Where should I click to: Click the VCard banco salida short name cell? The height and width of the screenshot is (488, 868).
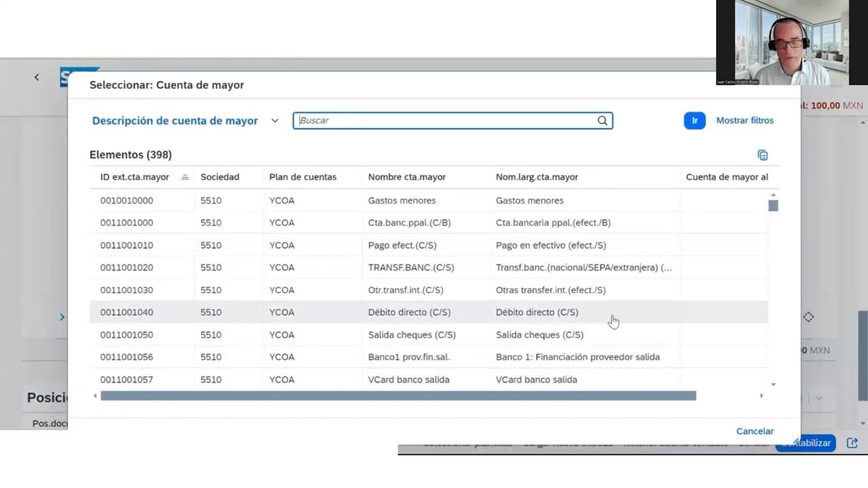point(409,380)
